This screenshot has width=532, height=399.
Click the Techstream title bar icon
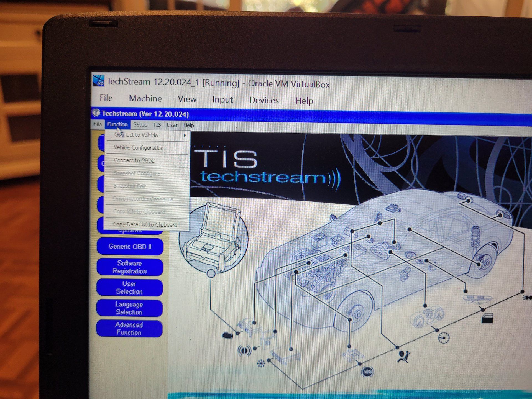[x=96, y=113]
